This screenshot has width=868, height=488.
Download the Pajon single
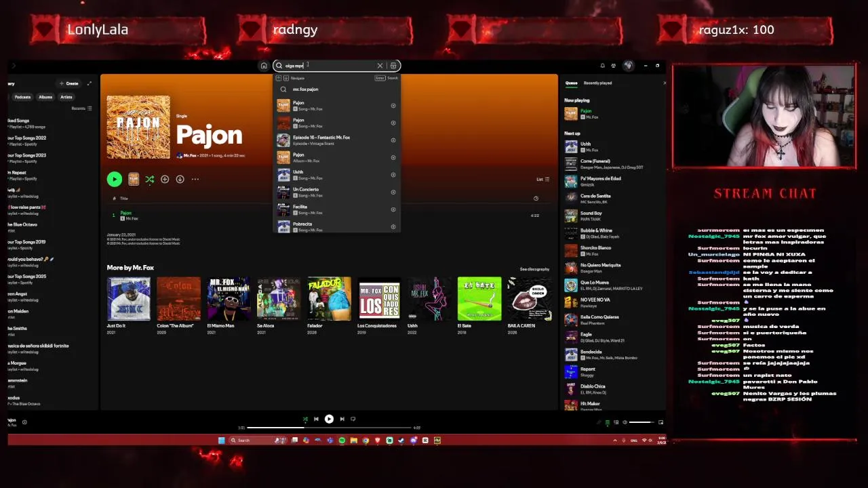(x=180, y=179)
